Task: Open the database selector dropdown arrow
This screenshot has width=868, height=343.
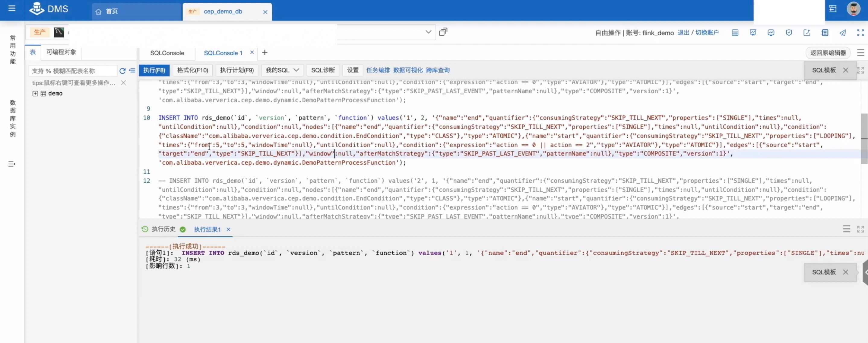Action: click(x=428, y=32)
